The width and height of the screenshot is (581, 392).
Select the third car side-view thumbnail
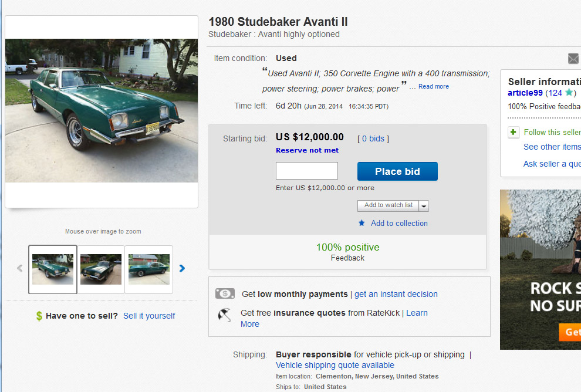click(149, 269)
